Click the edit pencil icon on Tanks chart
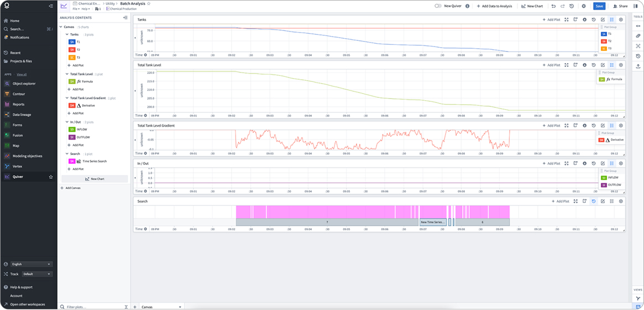The height and width of the screenshot is (310, 644). point(603,19)
